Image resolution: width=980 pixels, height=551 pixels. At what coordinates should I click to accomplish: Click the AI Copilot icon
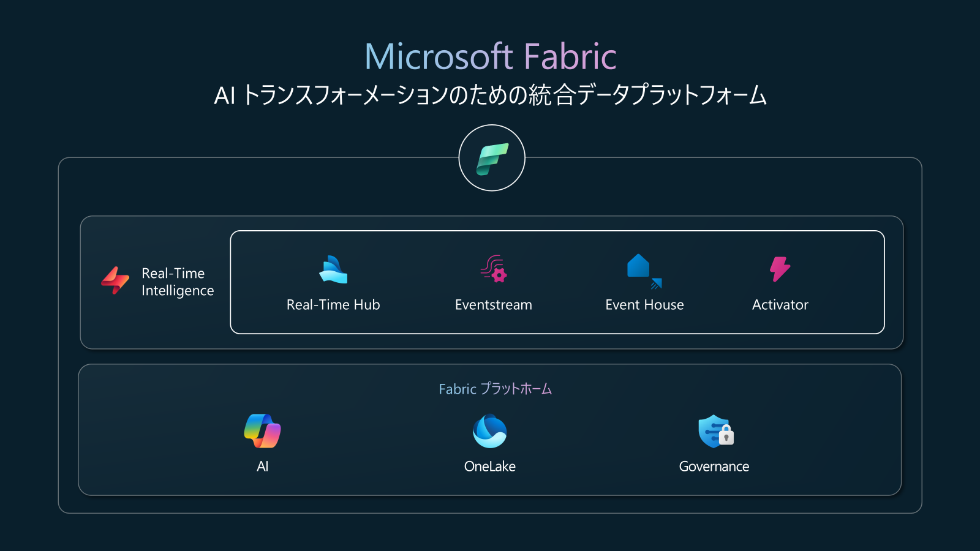262,431
